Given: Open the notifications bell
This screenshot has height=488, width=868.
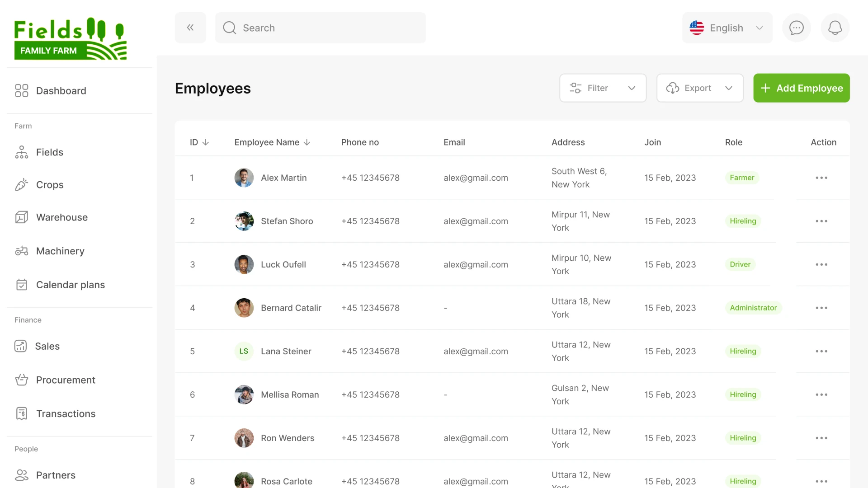Looking at the screenshot, I should point(835,28).
